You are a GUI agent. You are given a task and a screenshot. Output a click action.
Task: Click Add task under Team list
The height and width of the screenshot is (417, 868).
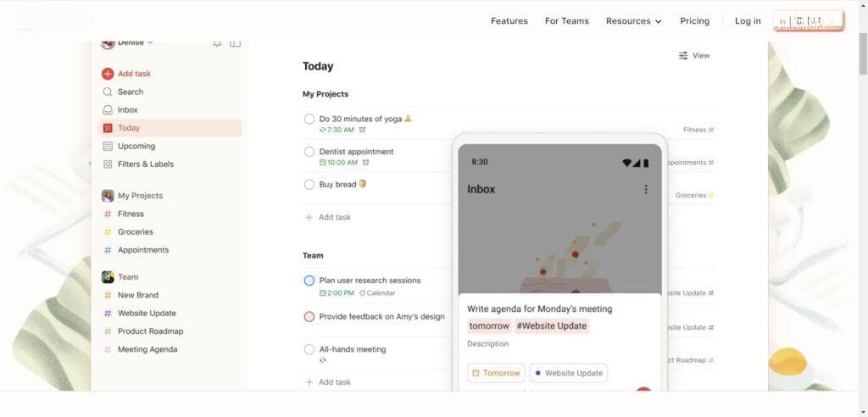tap(328, 382)
